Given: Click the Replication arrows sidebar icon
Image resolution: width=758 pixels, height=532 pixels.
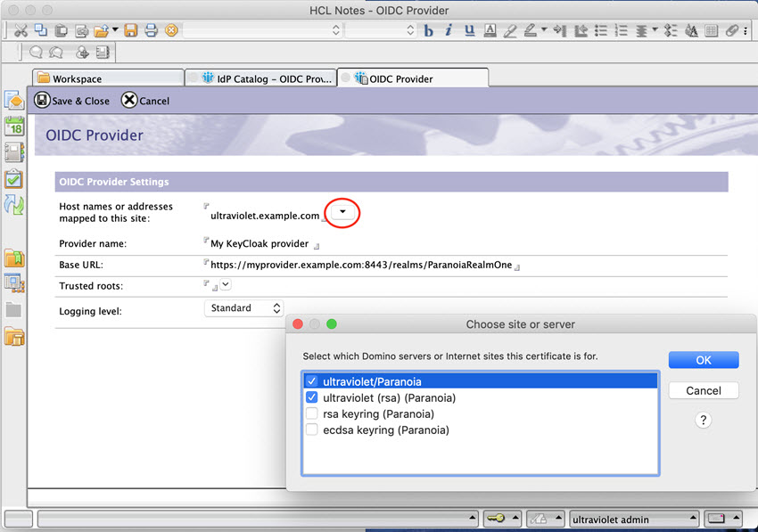Looking at the screenshot, I should coord(14,205).
